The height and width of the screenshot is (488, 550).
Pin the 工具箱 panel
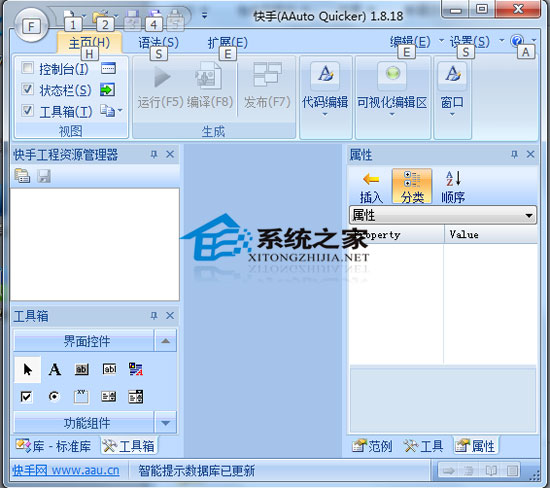(x=154, y=316)
